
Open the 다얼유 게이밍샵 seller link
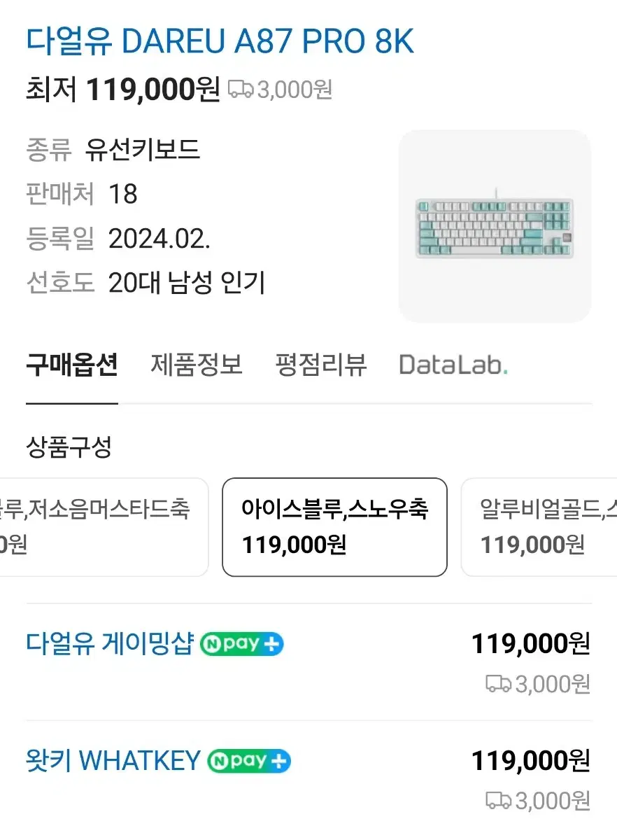(109, 643)
